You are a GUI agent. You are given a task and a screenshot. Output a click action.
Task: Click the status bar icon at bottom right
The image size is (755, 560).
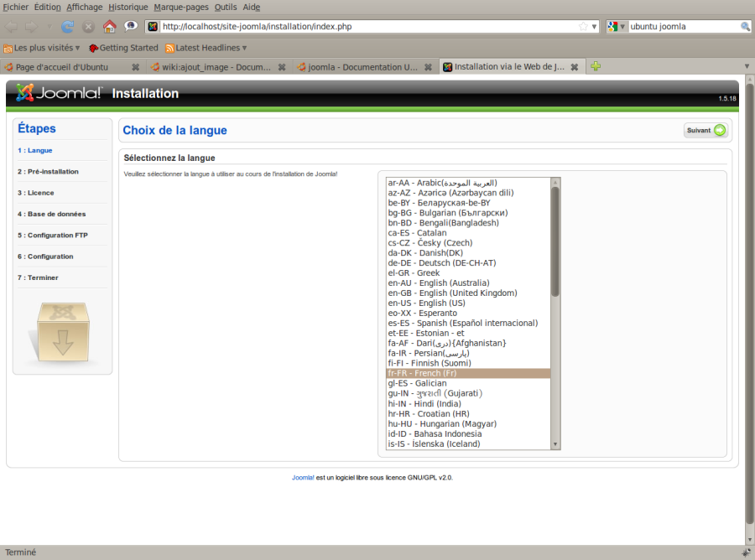(x=747, y=552)
